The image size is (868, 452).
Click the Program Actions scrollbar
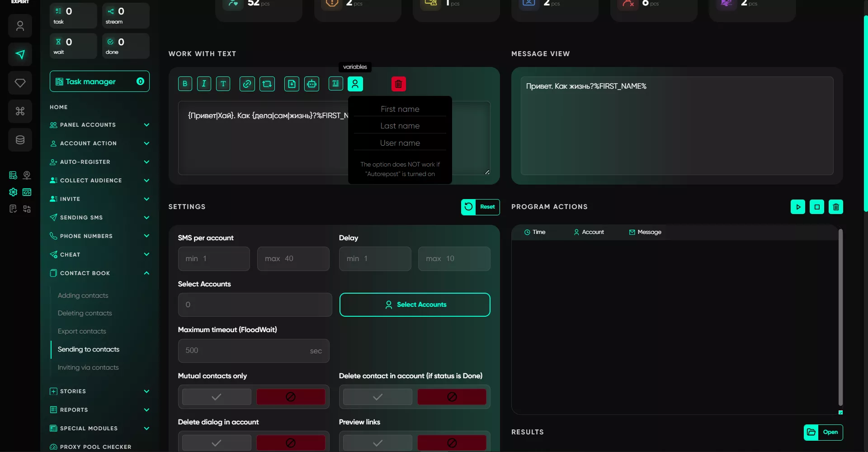[840, 318]
